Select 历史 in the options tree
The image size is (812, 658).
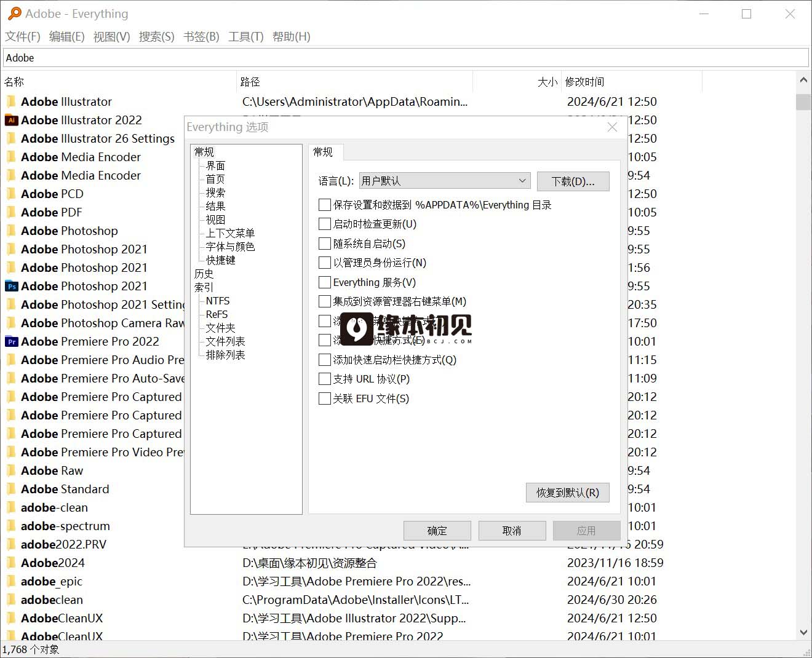[x=204, y=274]
